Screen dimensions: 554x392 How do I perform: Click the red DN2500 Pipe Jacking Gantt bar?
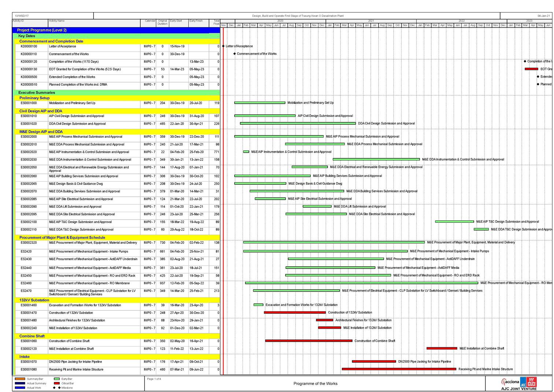click(x=374, y=362)
